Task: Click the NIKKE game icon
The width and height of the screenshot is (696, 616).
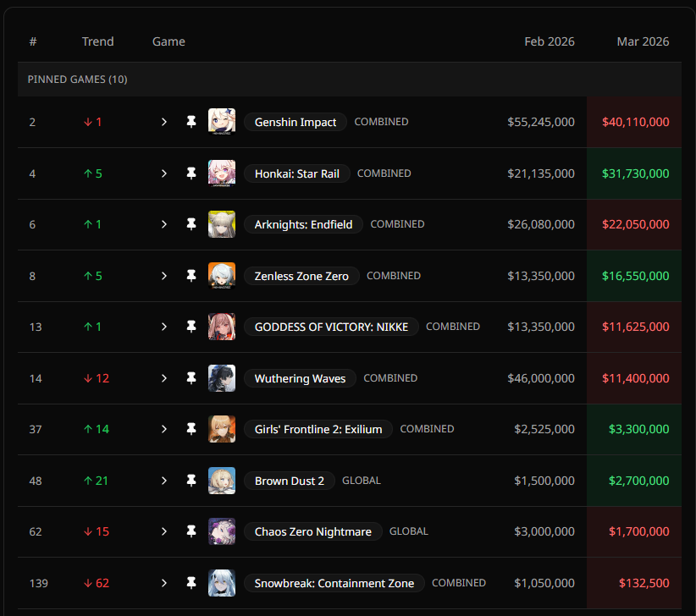Action: click(x=222, y=327)
